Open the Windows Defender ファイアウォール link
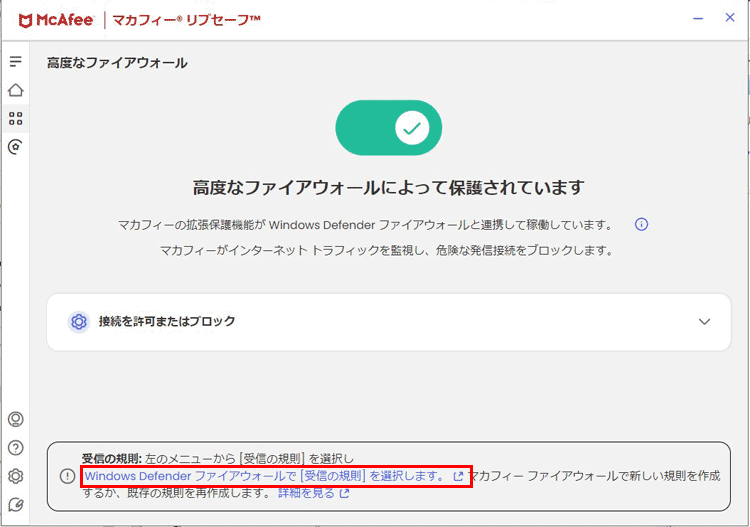This screenshot has height=527, width=750. [x=274, y=476]
